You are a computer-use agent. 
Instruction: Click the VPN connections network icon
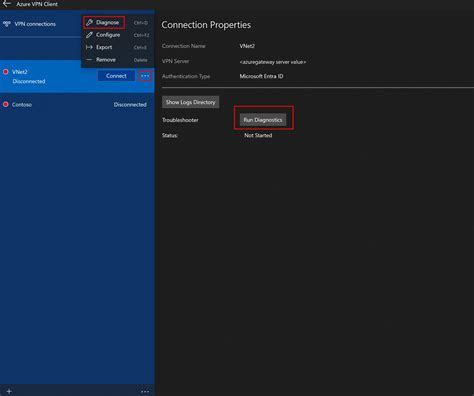tap(7, 24)
